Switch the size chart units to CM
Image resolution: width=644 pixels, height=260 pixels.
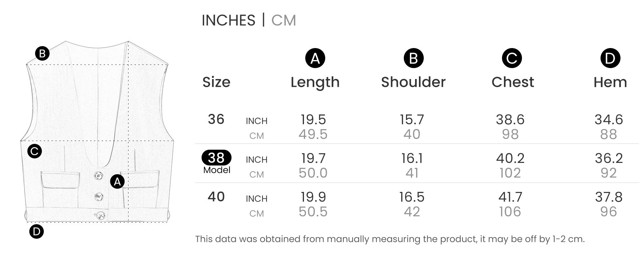[x=283, y=20]
